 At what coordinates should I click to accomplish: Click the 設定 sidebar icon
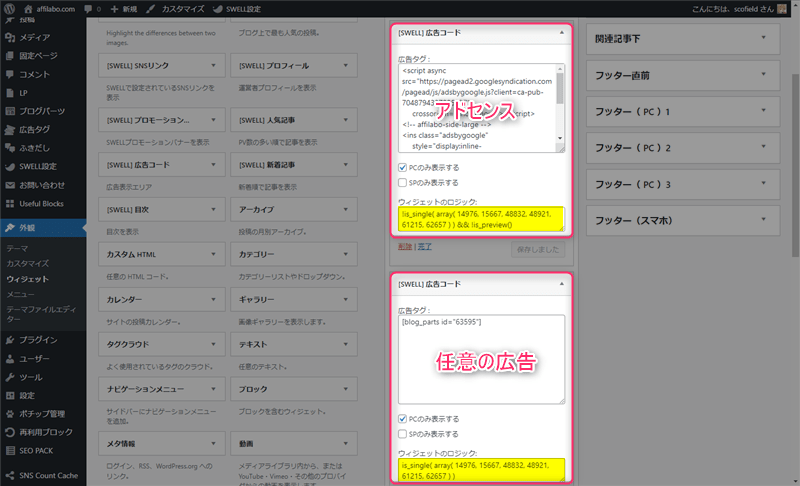click(10, 395)
